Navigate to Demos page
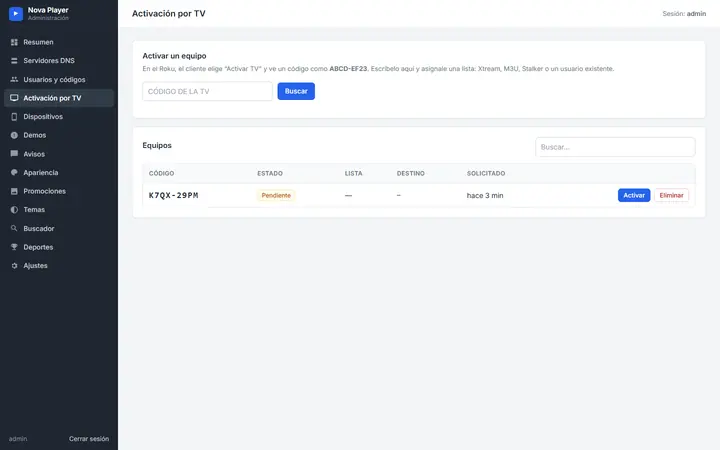The image size is (720, 450). pos(59,135)
